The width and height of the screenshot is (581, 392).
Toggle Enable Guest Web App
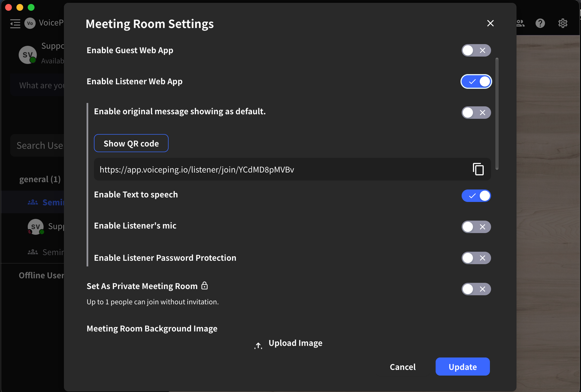pos(476,50)
